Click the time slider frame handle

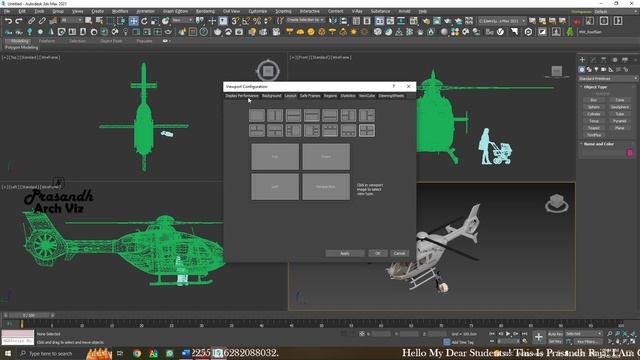tap(29, 316)
